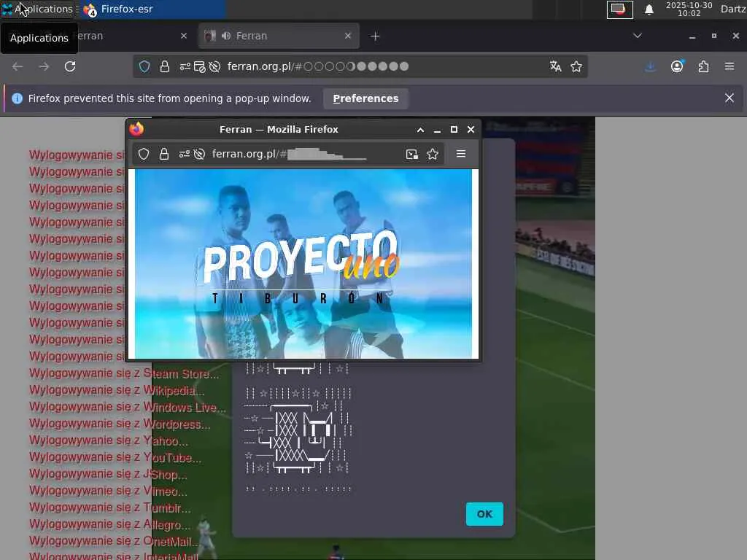747x560 pixels.
Task: Open hamburger menu in pop-up Firefox window
Action: [x=461, y=153]
